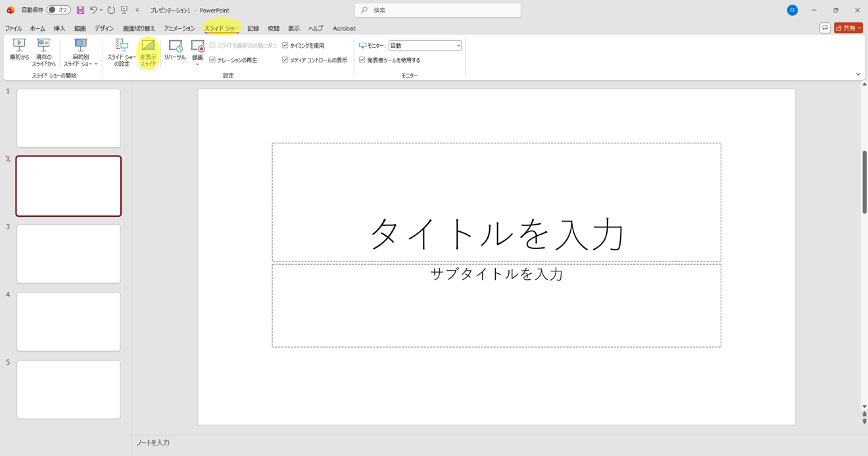Open the モニター dropdown set to 自動
This screenshot has height=456, width=868.
coord(425,45)
